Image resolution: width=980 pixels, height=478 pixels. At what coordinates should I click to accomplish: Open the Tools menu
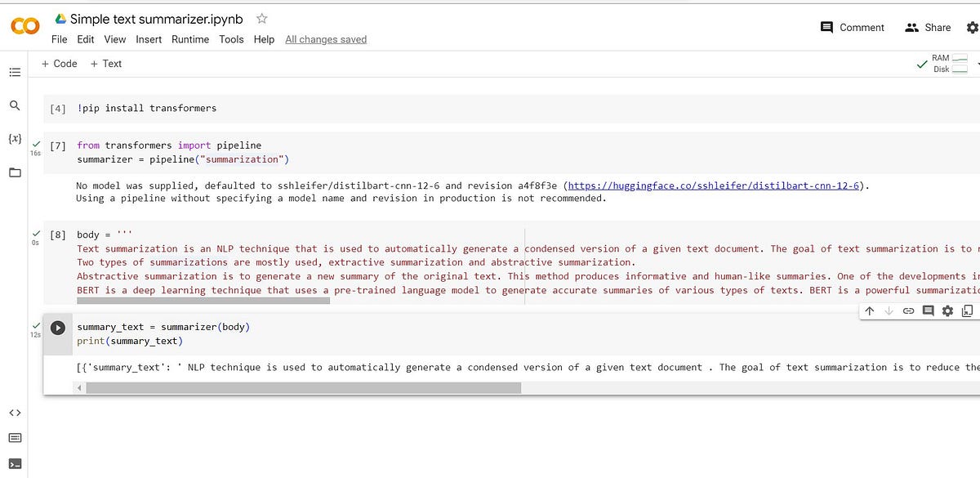231,39
